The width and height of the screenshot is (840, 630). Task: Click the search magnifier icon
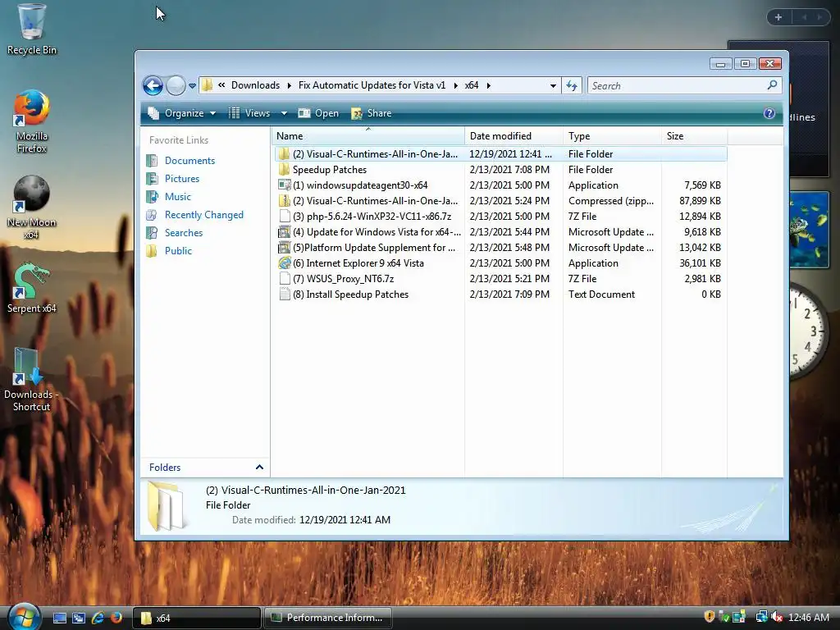(772, 85)
